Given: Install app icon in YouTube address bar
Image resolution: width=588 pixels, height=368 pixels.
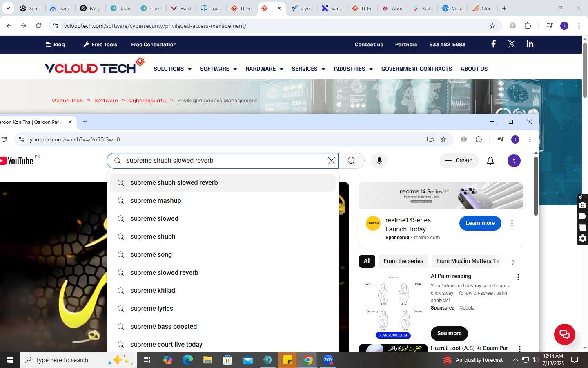Looking at the screenshot, I should tap(430, 139).
